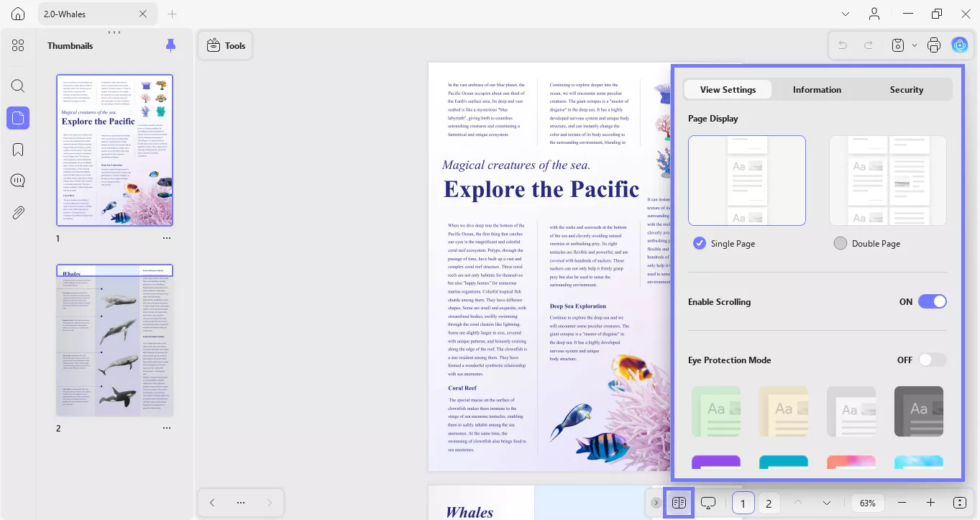Turn off the Enable Scrolling toggle
The image size is (980, 520).
932,302
